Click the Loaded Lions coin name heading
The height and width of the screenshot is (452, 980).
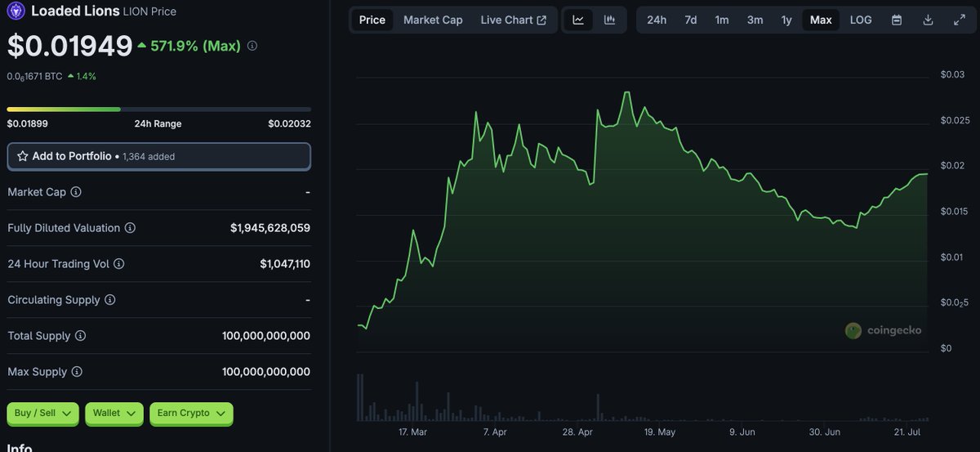75,11
